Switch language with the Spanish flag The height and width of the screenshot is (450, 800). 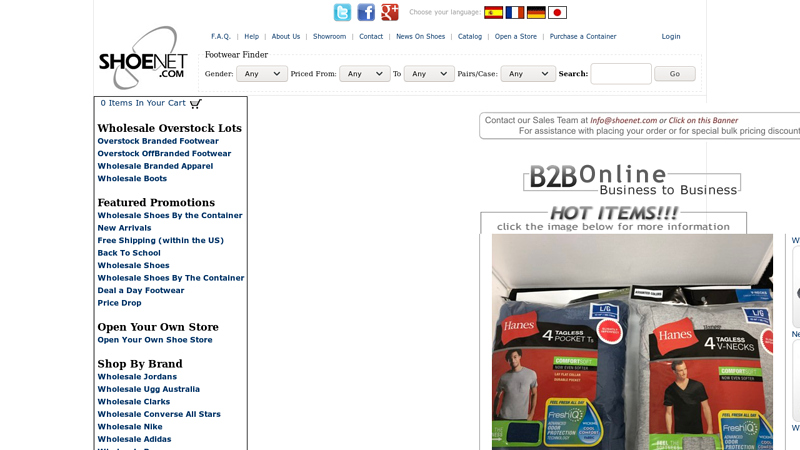click(493, 12)
